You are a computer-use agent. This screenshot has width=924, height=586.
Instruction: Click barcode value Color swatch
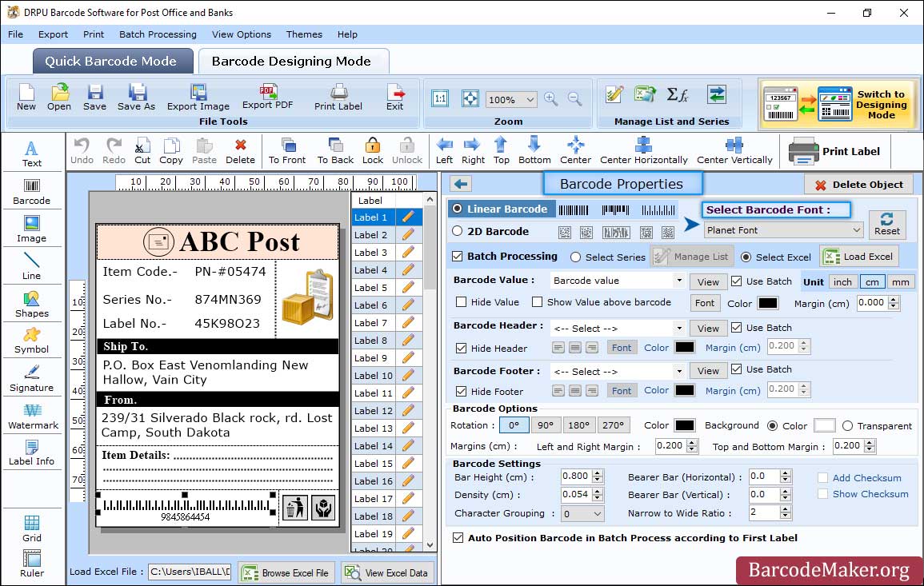pyautogui.click(x=767, y=303)
